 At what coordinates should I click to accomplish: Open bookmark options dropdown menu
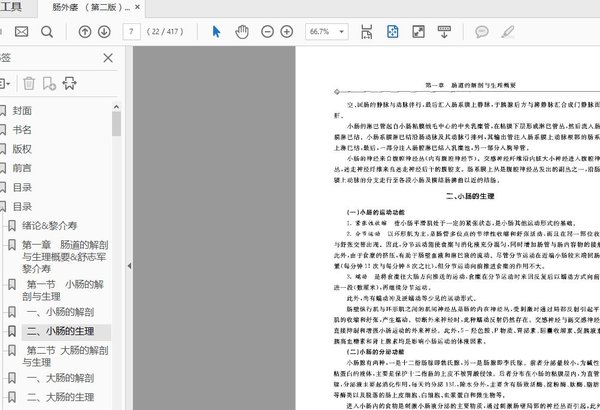5,83
